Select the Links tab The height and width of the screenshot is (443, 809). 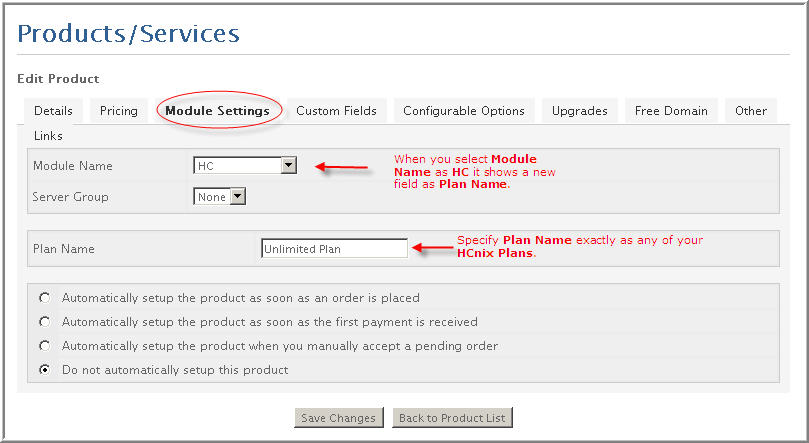(48, 136)
